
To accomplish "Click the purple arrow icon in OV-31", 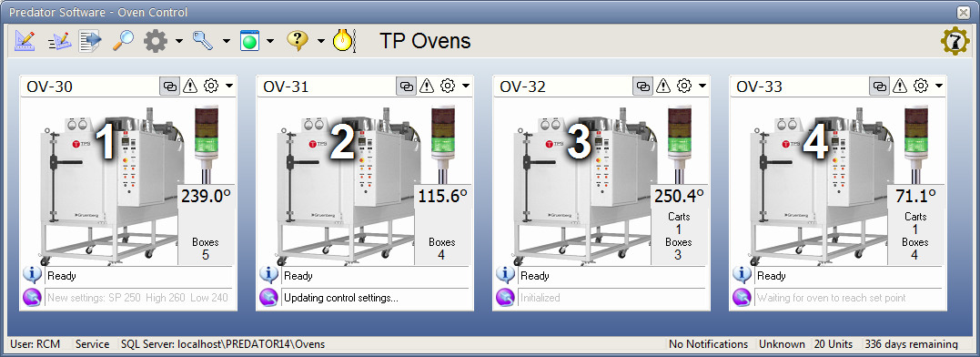I will point(268,298).
